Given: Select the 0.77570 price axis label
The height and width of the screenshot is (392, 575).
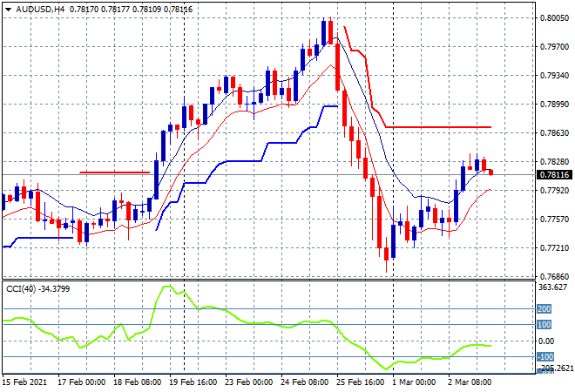Looking at the screenshot, I should pyautogui.click(x=554, y=220).
